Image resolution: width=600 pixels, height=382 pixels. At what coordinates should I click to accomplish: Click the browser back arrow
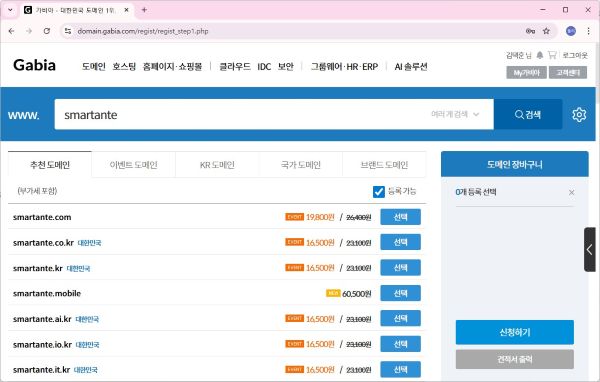click(x=11, y=31)
